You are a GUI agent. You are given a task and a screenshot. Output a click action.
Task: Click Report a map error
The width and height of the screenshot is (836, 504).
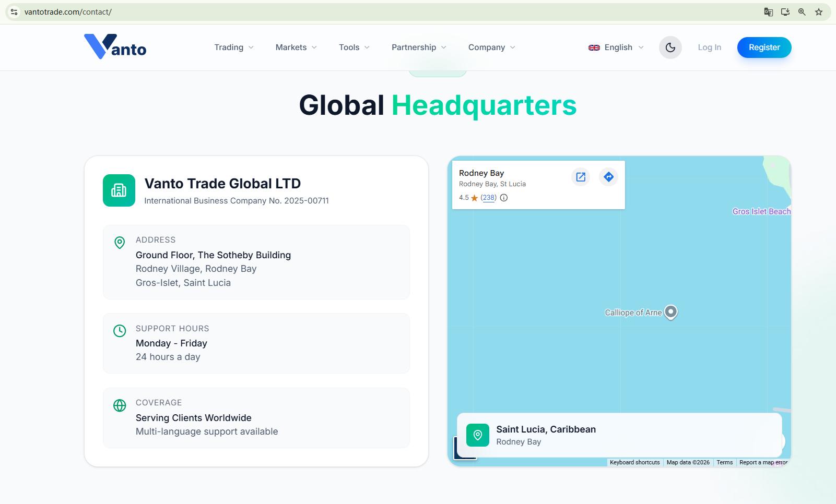[763, 462]
